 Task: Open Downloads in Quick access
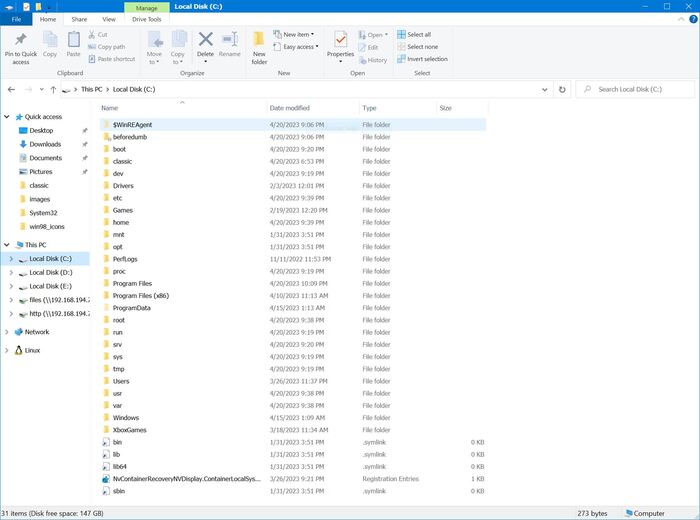40,144
